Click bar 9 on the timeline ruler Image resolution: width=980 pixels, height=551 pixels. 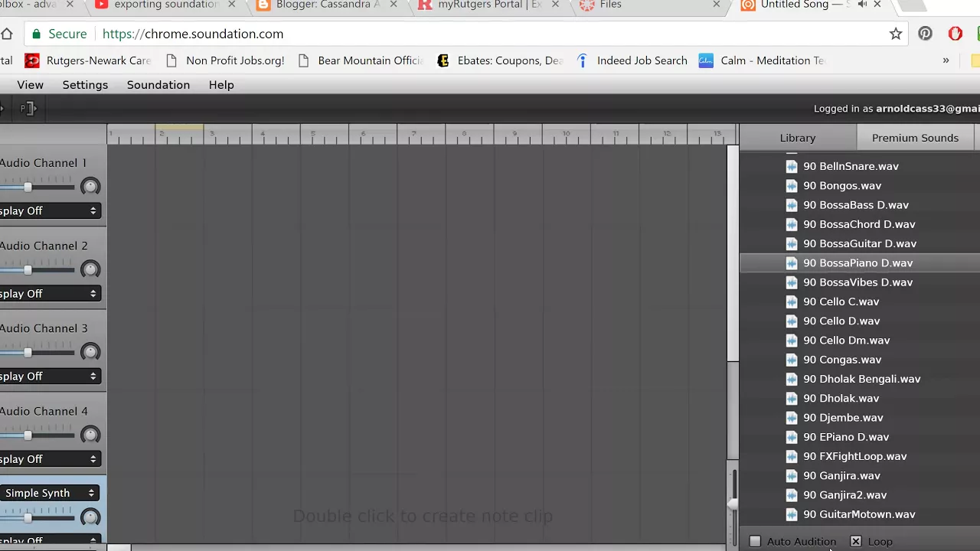tap(514, 135)
